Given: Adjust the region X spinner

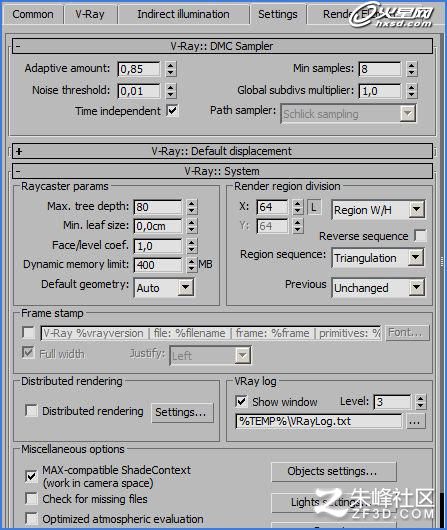Looking at the screenshot, I should [298, 207].
